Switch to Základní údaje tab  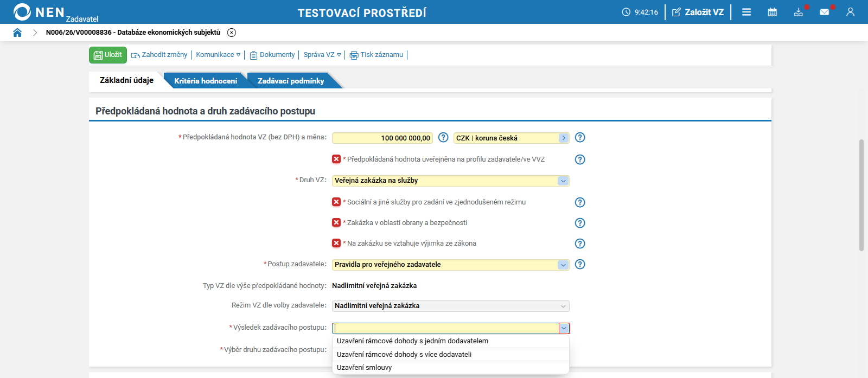point(126,80)
